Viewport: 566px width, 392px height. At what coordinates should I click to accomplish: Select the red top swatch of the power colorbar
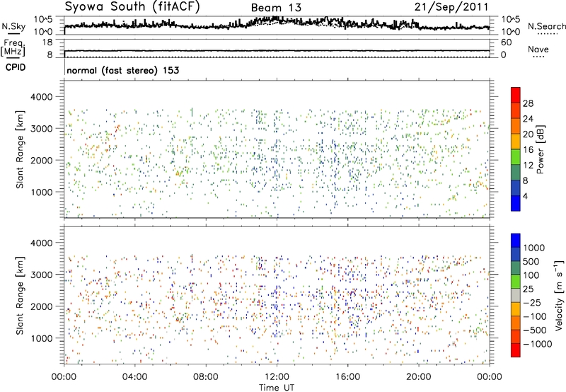coord(516,96)
